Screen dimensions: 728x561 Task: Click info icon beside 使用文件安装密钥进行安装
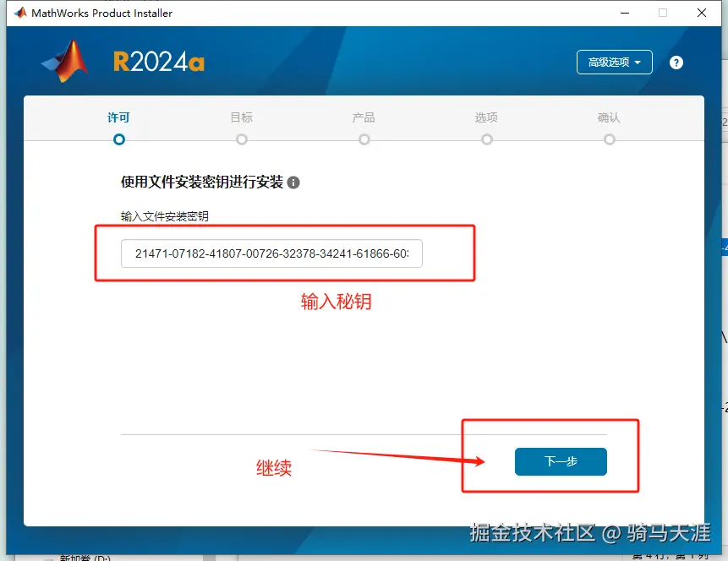tap(293, 182)
